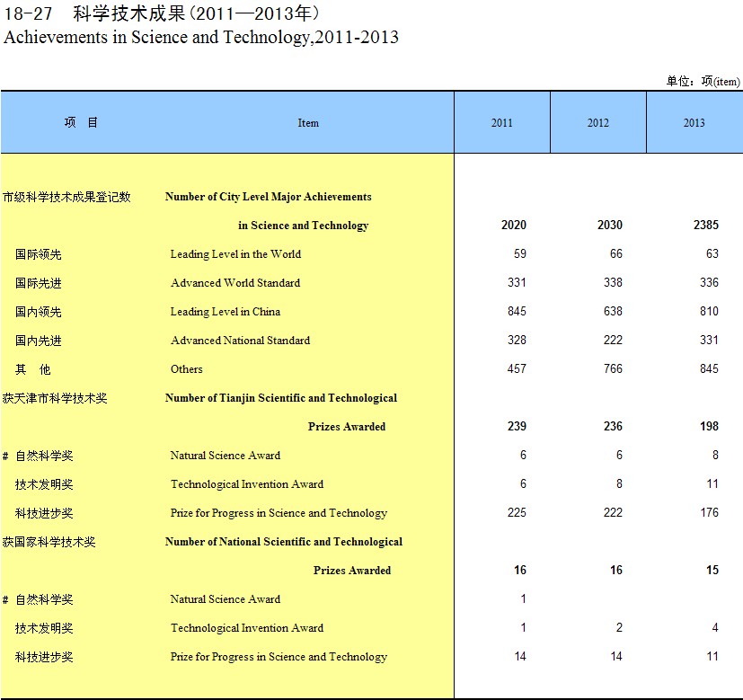This screenshot has height=700, width=743.
Task: Click the "Advanced National Standard" label
Action: coord(240,341)
